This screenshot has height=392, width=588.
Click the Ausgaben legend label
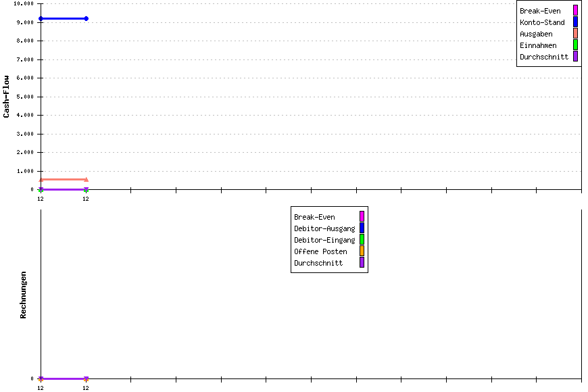(535, 34)
